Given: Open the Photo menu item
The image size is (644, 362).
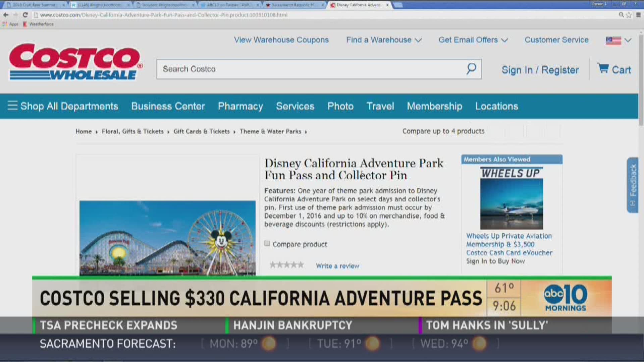Looking at the screenshot, I should (x=340, y=106).
